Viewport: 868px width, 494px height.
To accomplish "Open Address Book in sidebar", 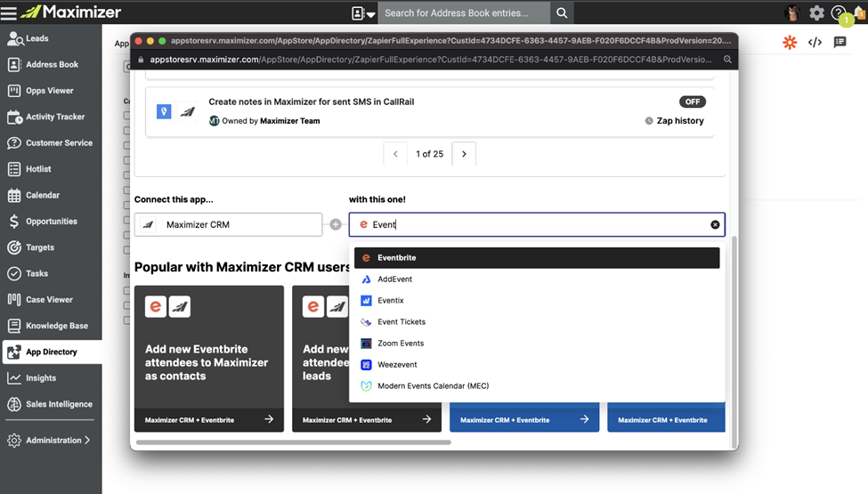I will [51, 64].
